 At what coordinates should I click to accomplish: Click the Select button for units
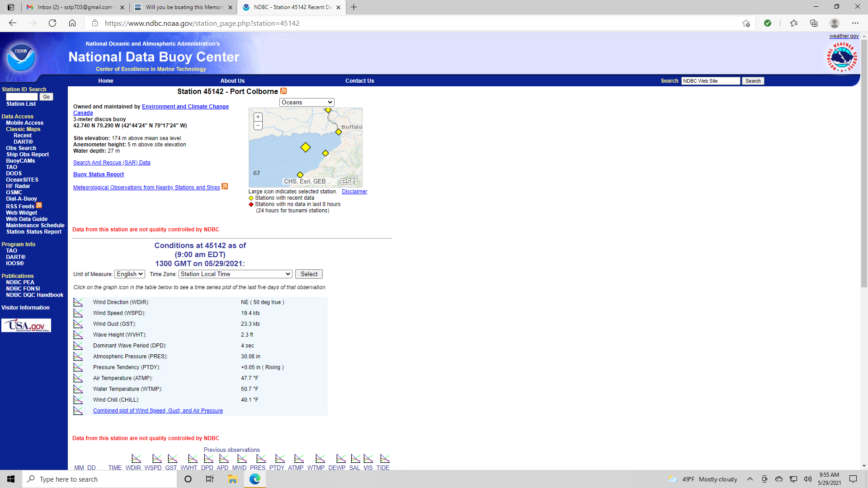pyautogui.click(x=309, y=274)
